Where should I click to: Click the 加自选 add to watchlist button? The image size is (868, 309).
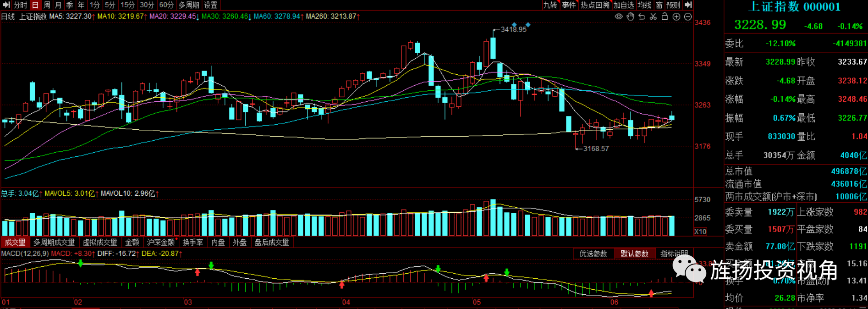tap(623, 5)
